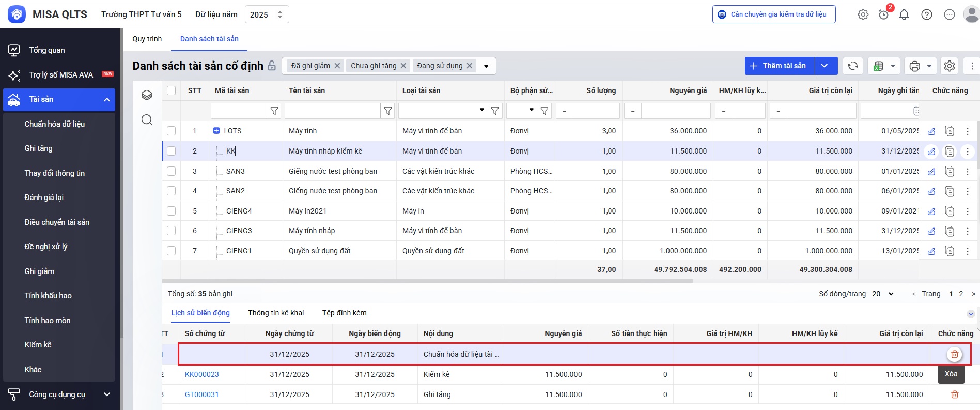Switch to the Quy trình tab

click(x=147, y=39)
